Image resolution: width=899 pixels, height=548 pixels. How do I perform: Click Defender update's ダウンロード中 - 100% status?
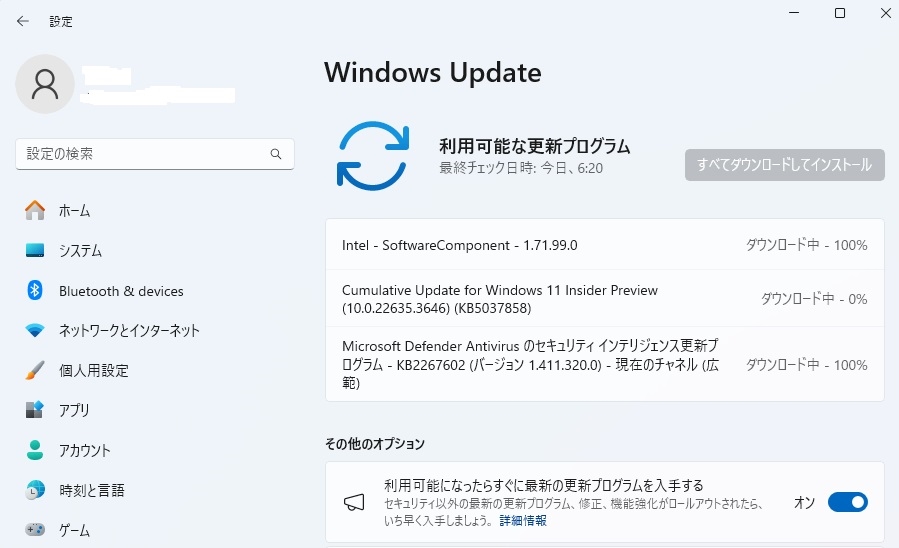tap(806, 365)
